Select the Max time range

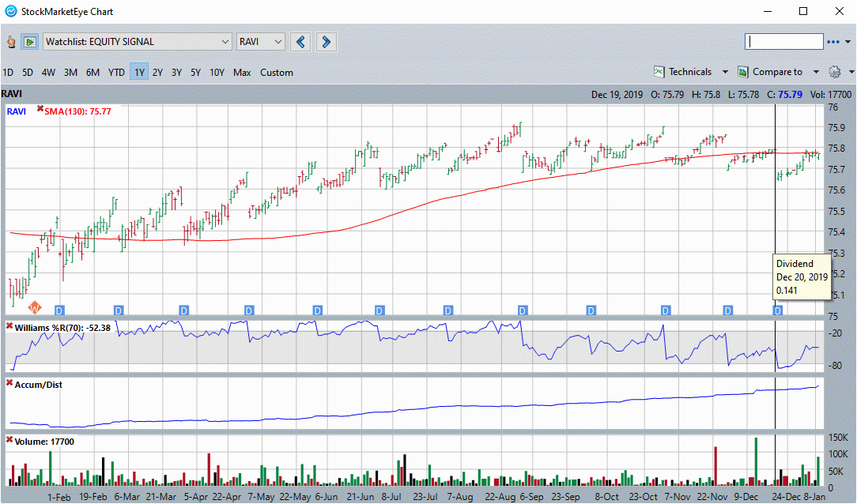242,72
